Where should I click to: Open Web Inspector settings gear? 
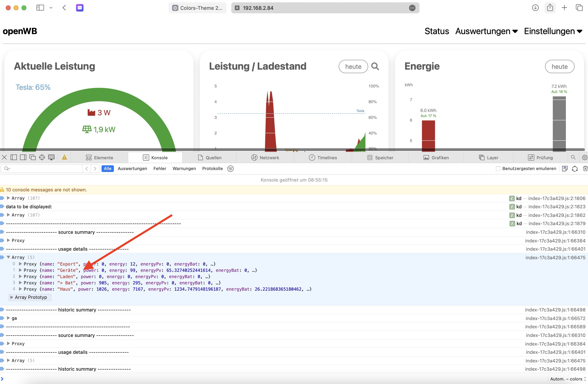(584, 157)
